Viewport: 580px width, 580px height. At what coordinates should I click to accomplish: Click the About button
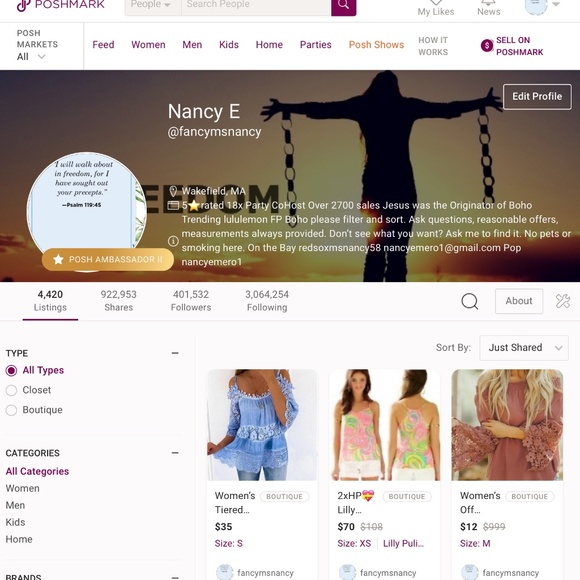pyautogui.click(x=519, y=301)
